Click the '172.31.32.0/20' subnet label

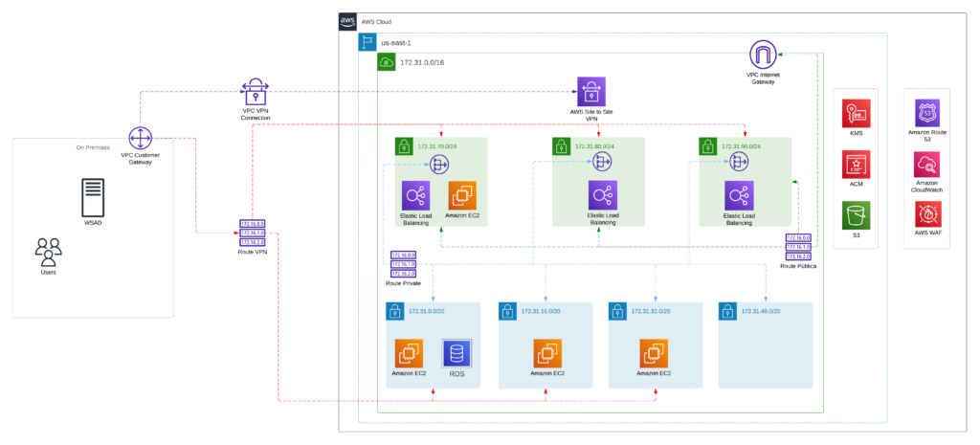click(651, 311)
